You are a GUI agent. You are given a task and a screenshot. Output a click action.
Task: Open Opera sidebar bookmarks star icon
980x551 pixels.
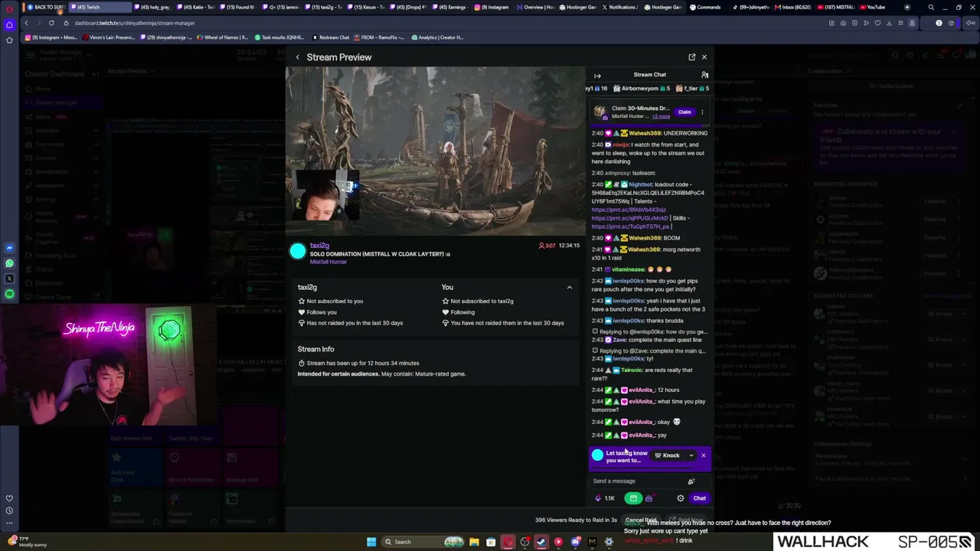[x=9, y=40]
